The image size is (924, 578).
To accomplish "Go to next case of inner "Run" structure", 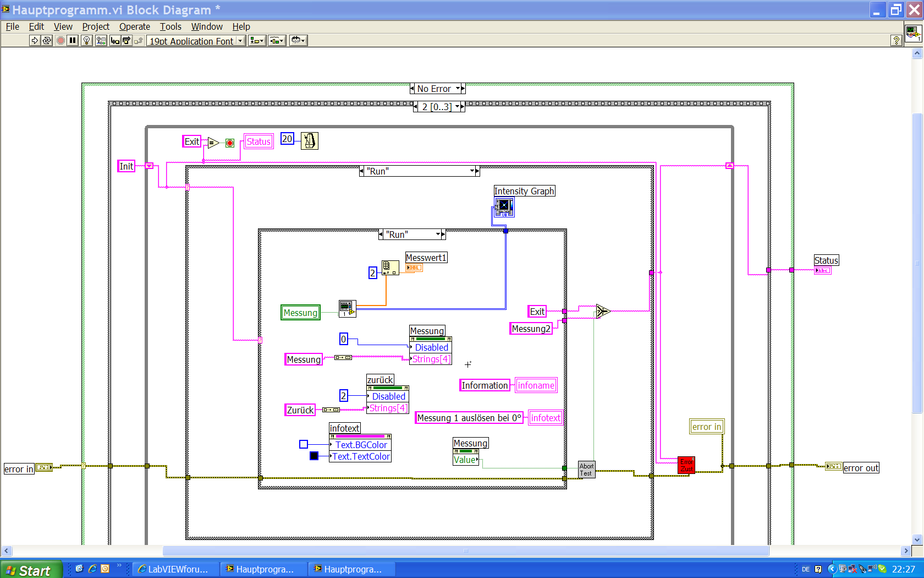I will coord(443,235).
